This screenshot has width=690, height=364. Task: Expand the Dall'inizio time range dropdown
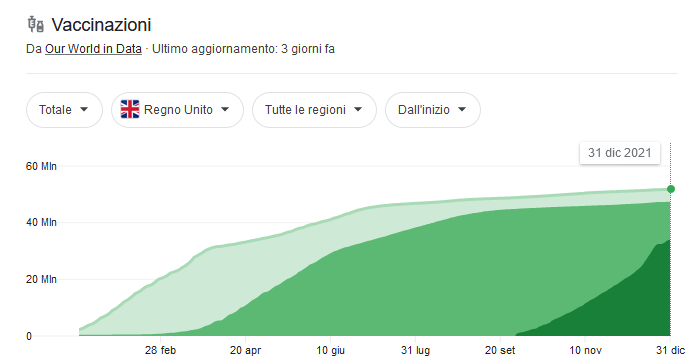click(433, 110)
